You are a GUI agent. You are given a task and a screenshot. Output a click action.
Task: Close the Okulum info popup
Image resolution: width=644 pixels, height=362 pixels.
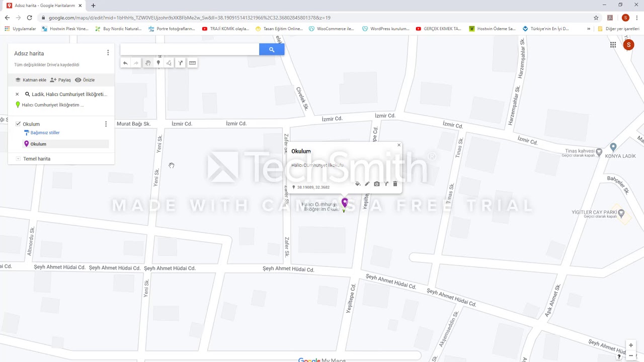click(399, 145)
